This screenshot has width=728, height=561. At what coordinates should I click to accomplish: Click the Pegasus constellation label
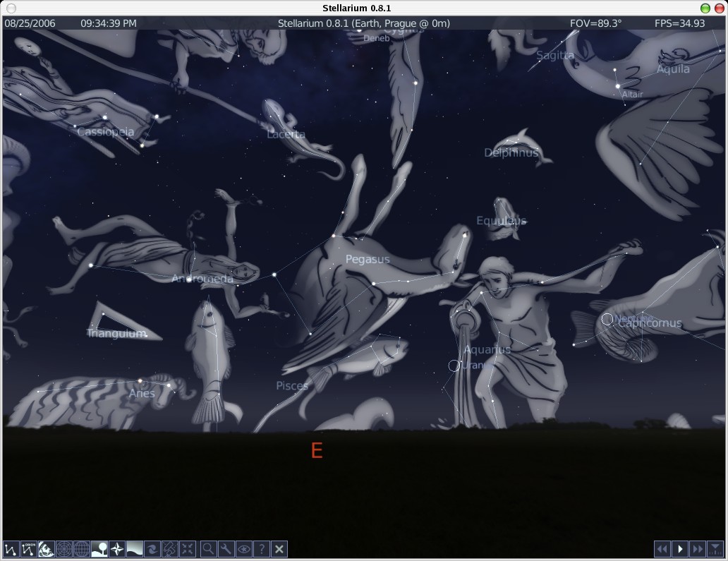368,260
